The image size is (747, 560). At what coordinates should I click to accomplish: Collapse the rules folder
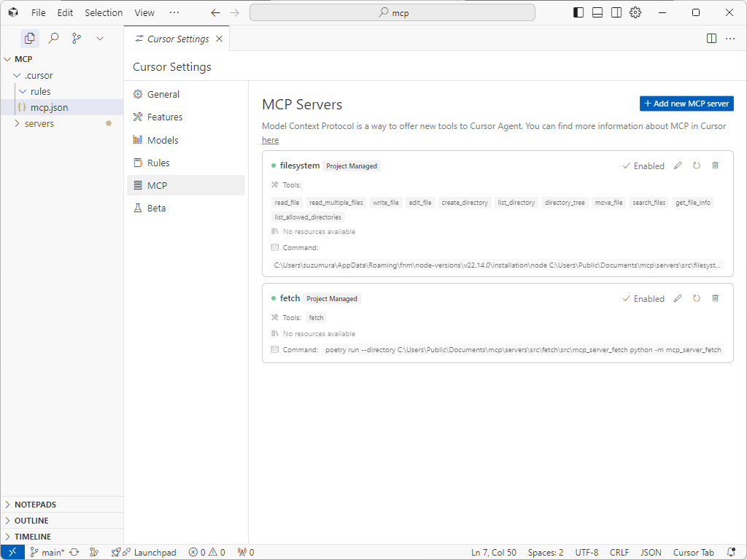point(62,91)
